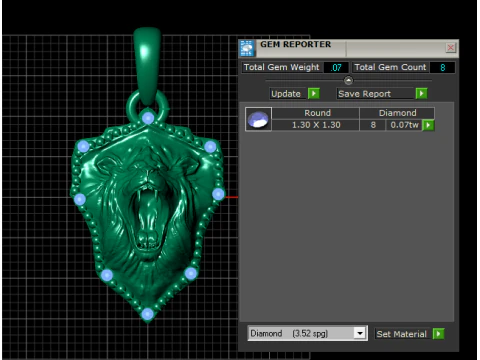480x360 pixels.
Task: Select the gem on the pendant's upper-right corner
Action: click(210, 146)
